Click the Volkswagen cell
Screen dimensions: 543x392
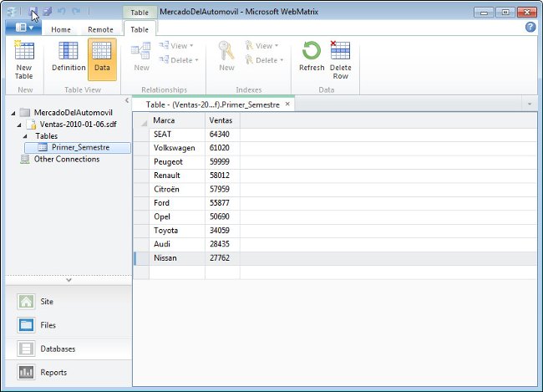tap(177, 148)
